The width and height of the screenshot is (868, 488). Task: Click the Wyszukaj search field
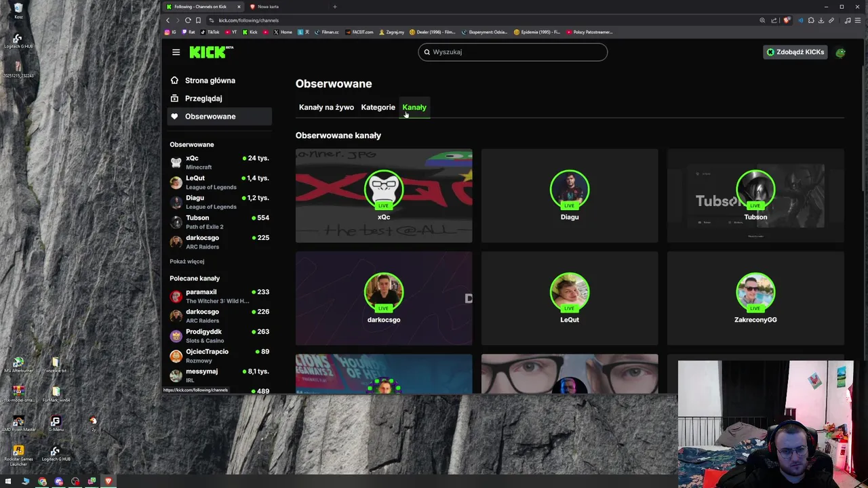513,52
